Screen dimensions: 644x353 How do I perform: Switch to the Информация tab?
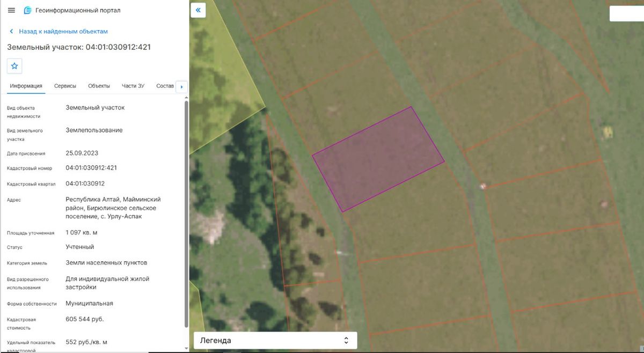(26, 86)
